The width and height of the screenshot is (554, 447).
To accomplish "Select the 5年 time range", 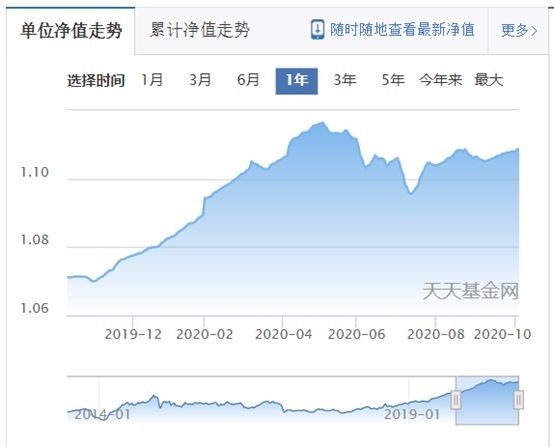I will [x=393, y=80].
